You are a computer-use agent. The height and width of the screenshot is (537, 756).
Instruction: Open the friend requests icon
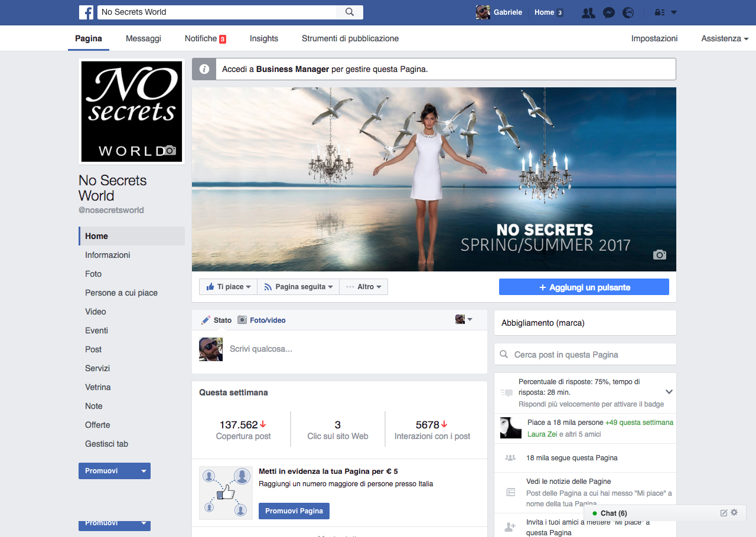pos(588,12)
